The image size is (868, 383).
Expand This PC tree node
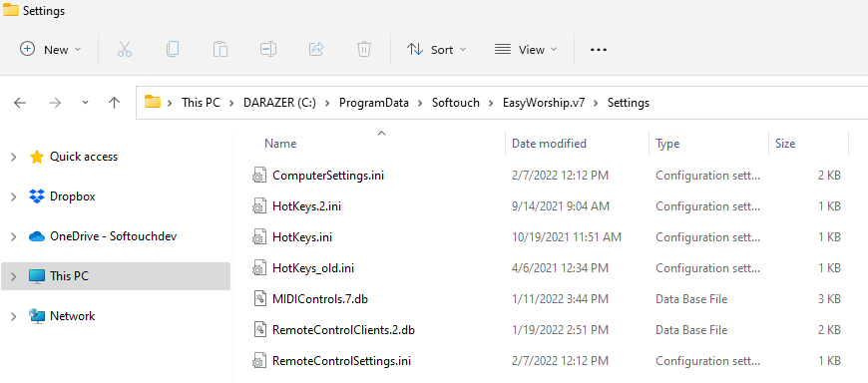pyautogui.click(x=13, y=276)
